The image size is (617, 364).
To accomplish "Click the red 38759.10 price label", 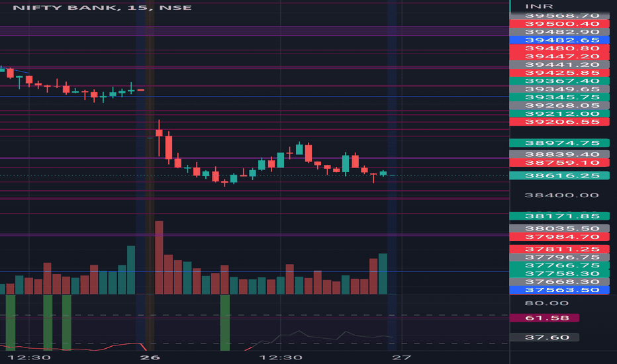I will click(x=559, y=163).
